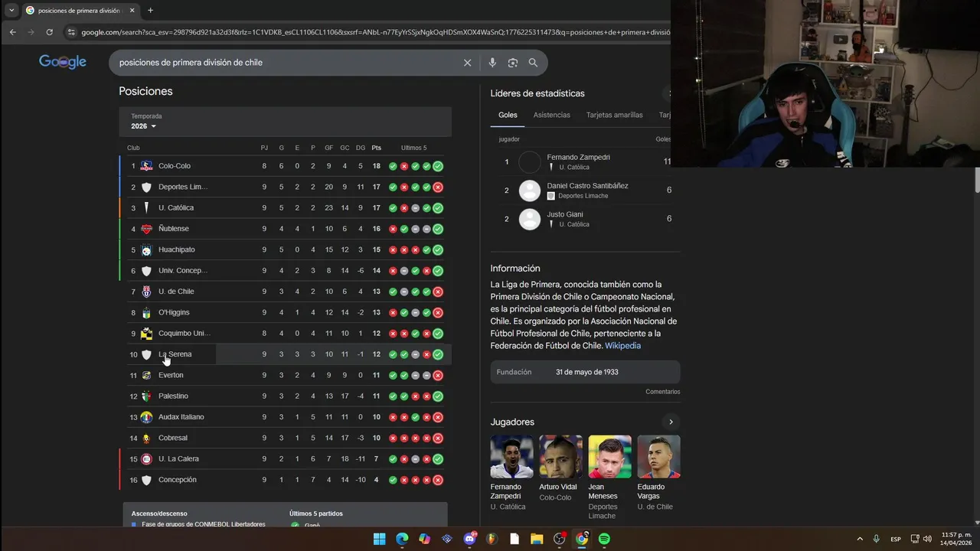Click the ESP language indicator
980x551 pixels.
tap(896, 540)
